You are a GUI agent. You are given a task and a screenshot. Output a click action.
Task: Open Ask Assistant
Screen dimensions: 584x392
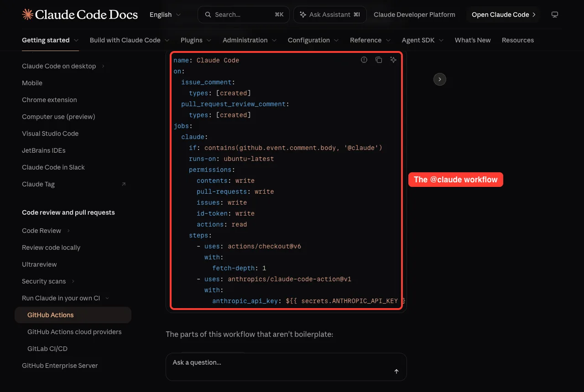(x=330, y=15)
